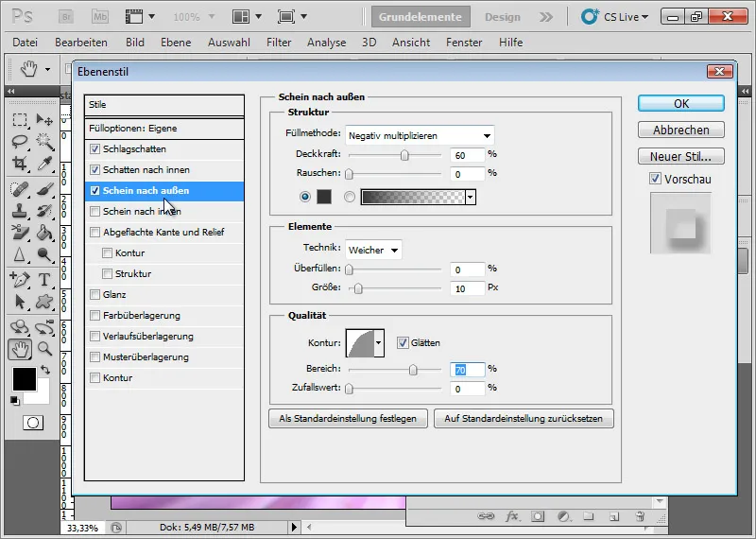Image resolution: width=756 pixels, height=539 pixels.
Task: Open the Füllmethode dropdown
Action: coord(420,135)
